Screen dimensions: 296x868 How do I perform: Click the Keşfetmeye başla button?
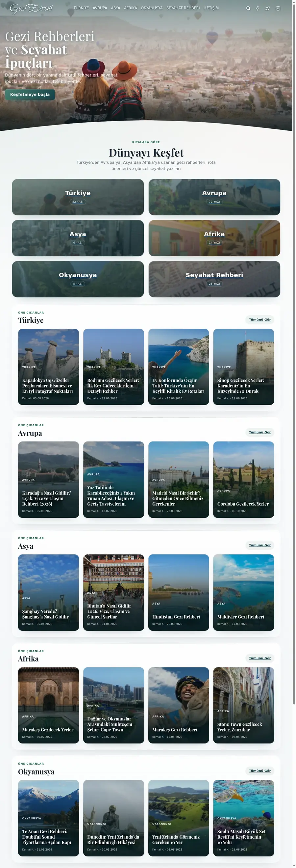click(x=30, y=94)
